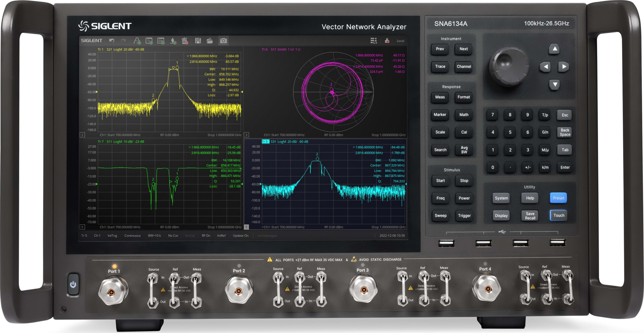Open the recall folder icon
The width and height of the screenshot is (644, 333).
pos(210,40)
